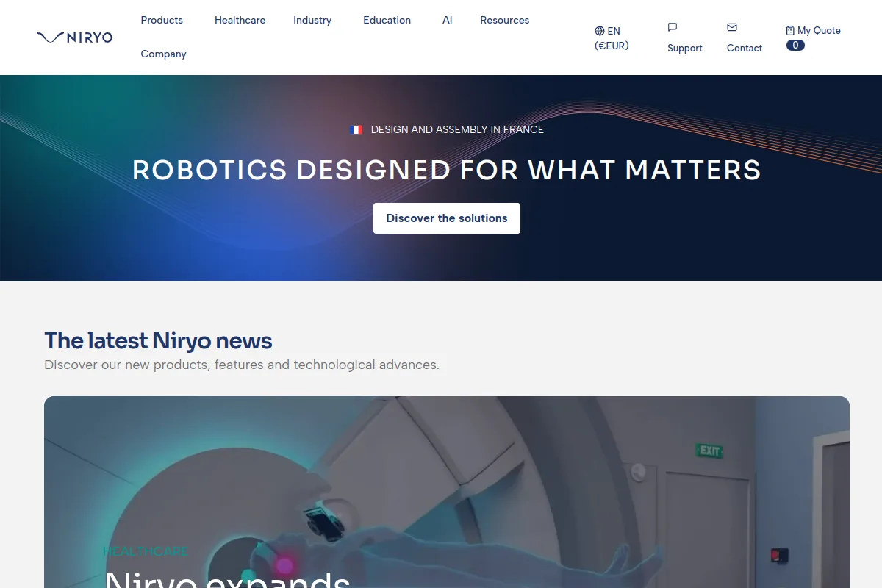882x588 pixels.
Task: Click 'The latest Niryo news' heading
Action: [x=158, y=341]
